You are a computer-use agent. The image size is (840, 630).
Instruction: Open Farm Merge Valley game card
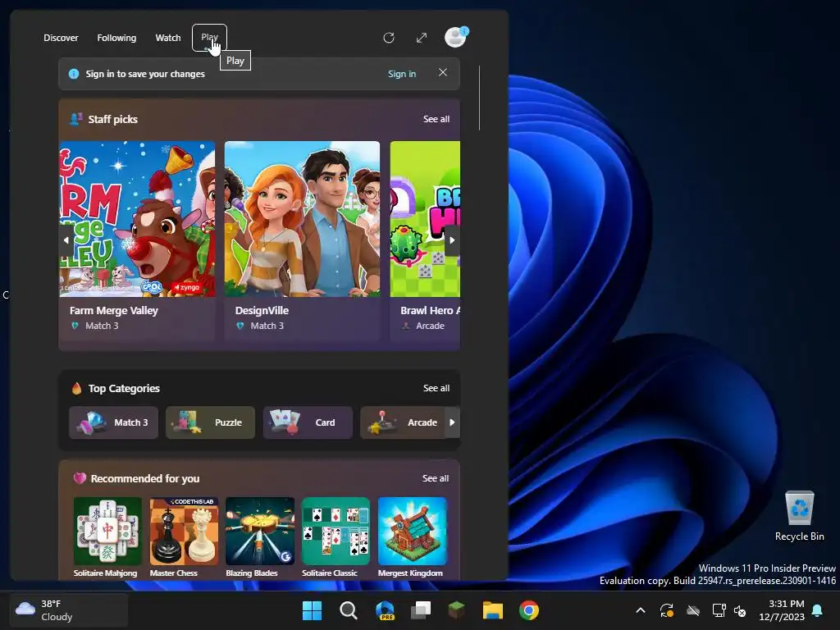pyautogui.click(x=137, y=240)
